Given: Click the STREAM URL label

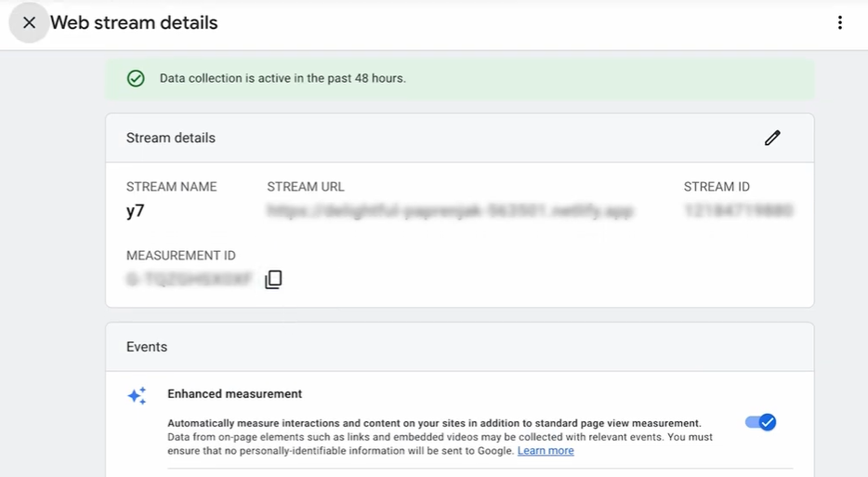Looking at the screenshot, I should [x=306, y=187].
